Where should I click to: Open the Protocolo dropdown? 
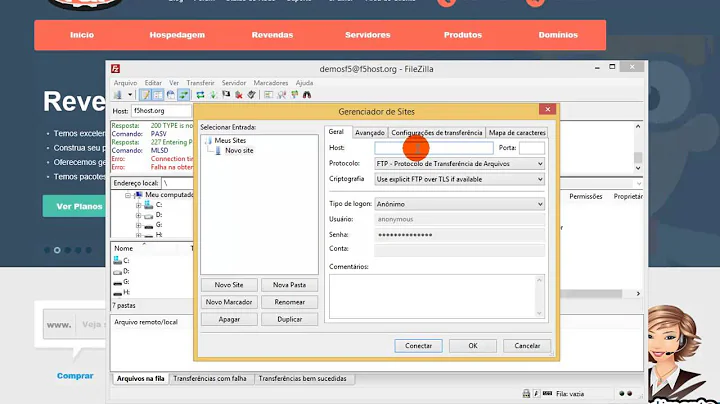coord(460,163)
